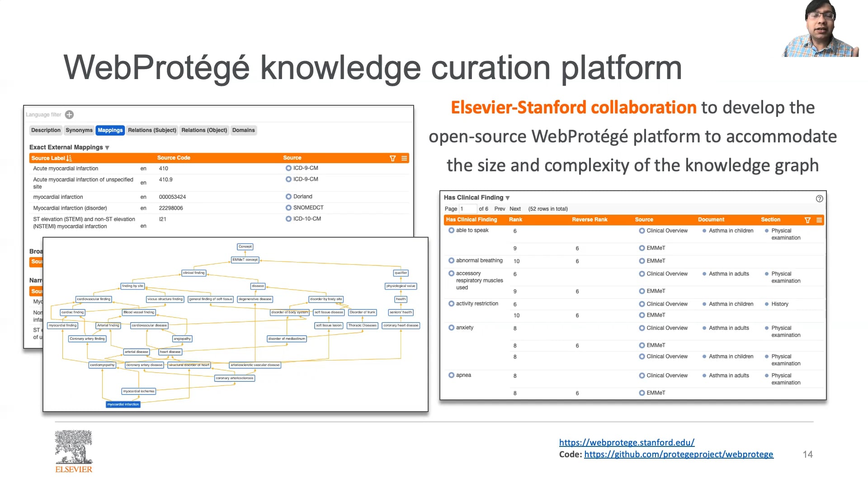Image resolution: width=868 pixels, height=488 pixels.
Task: Collapse the Has Clinical Finding section triangle
Action: pyautogui.click(x=507, y=197)
